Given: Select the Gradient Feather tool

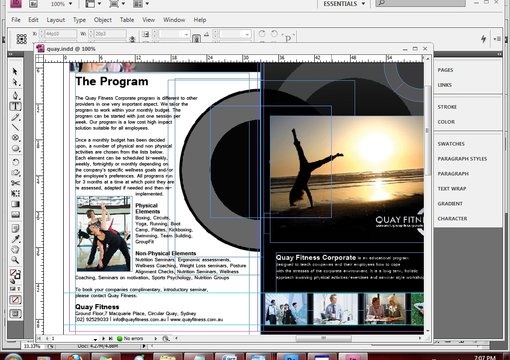Looking at the screenshot, I should coord(15,215).
